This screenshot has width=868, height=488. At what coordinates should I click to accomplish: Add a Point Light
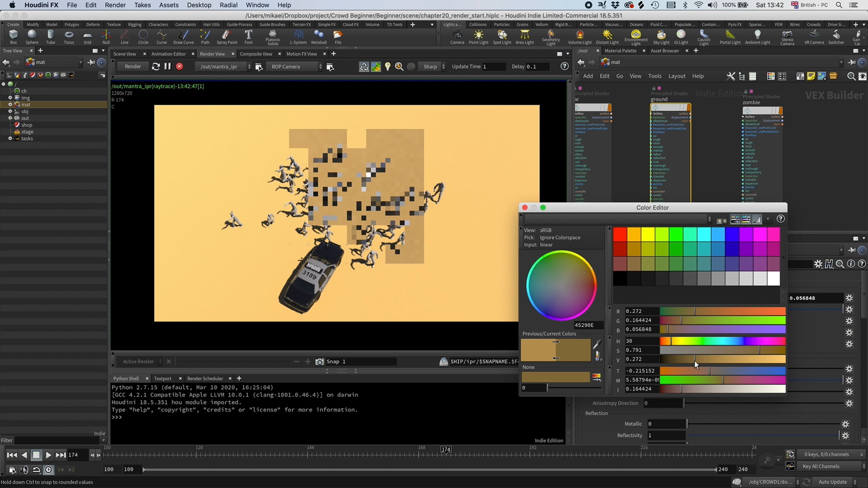(x=478, y=37)
